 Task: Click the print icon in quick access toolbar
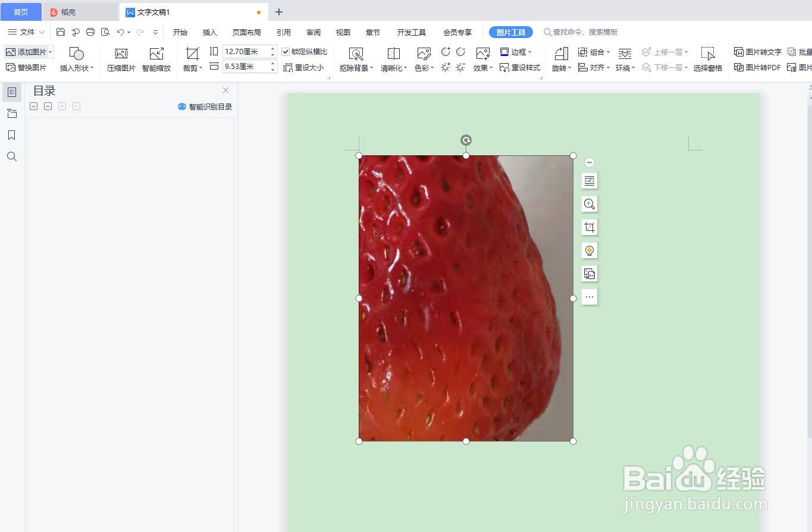(x=90, y=32)
